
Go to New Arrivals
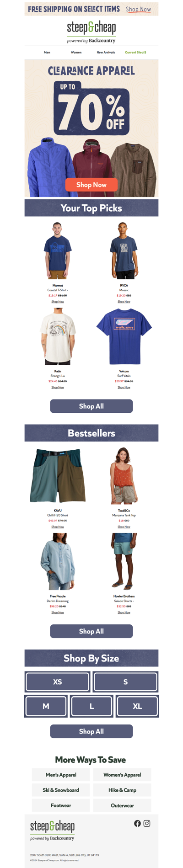click(106, 53)
